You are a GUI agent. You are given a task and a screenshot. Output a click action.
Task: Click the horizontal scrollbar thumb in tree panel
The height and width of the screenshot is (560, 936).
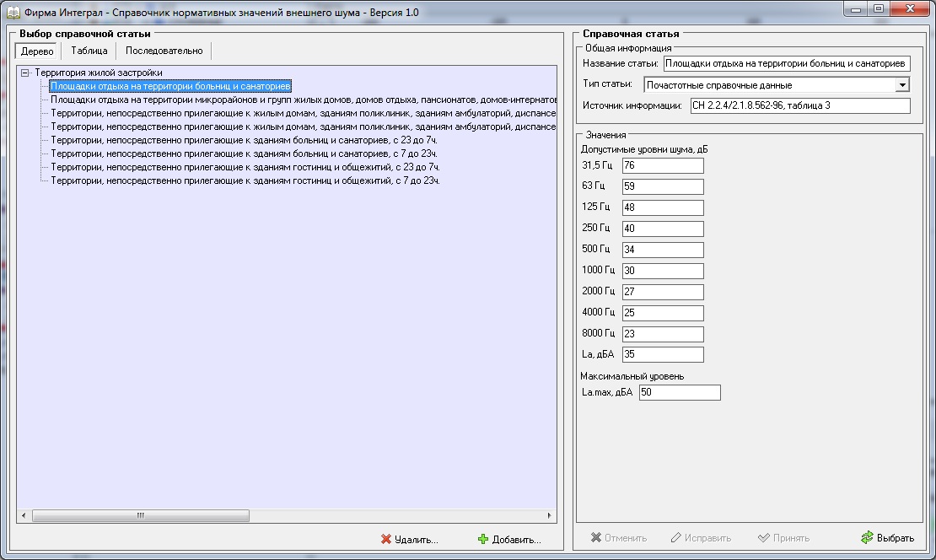[140, 515]
